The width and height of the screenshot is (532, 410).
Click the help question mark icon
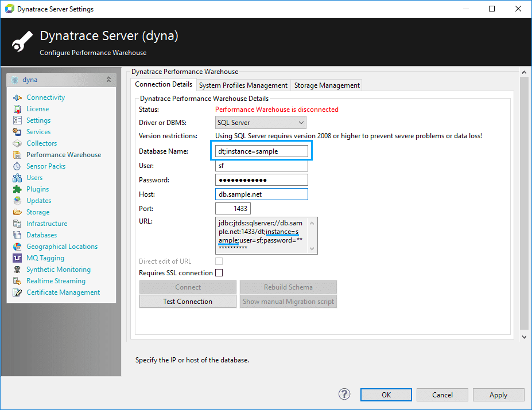344,394
